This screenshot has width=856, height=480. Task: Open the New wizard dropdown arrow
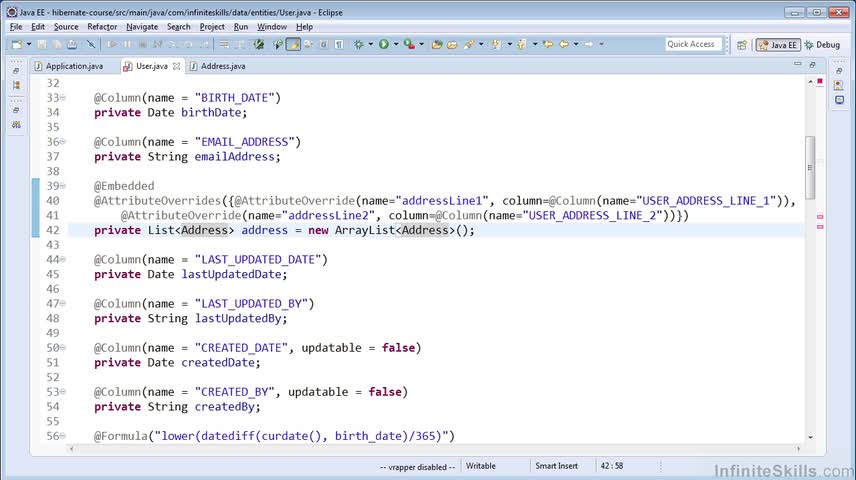click(28, 44)
